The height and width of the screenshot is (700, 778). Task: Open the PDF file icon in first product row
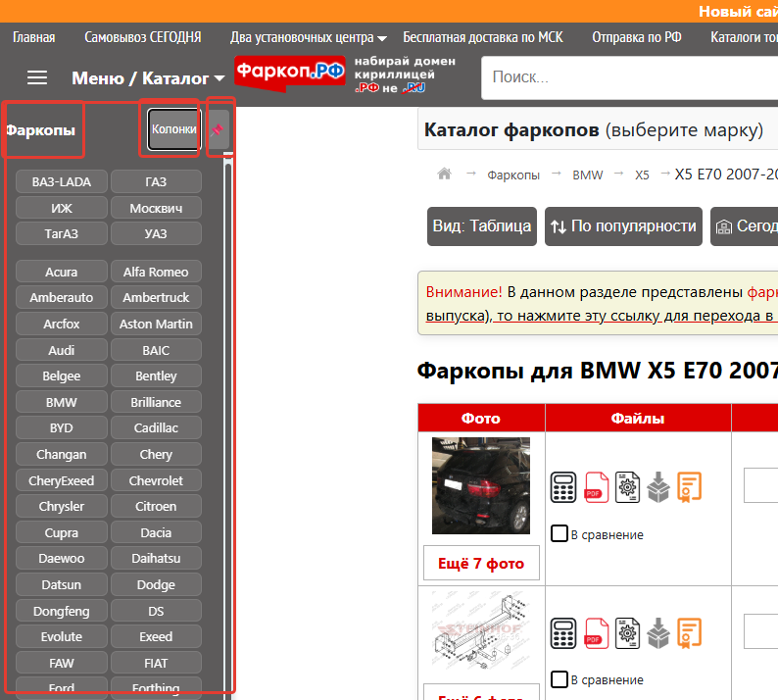pyautogui.click(x=597, y=487)
